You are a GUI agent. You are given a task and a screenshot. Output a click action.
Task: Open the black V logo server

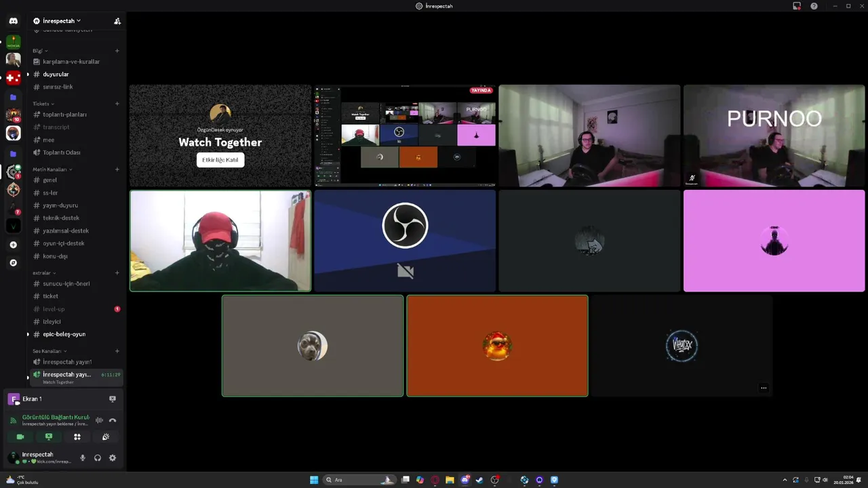[13, 226]
